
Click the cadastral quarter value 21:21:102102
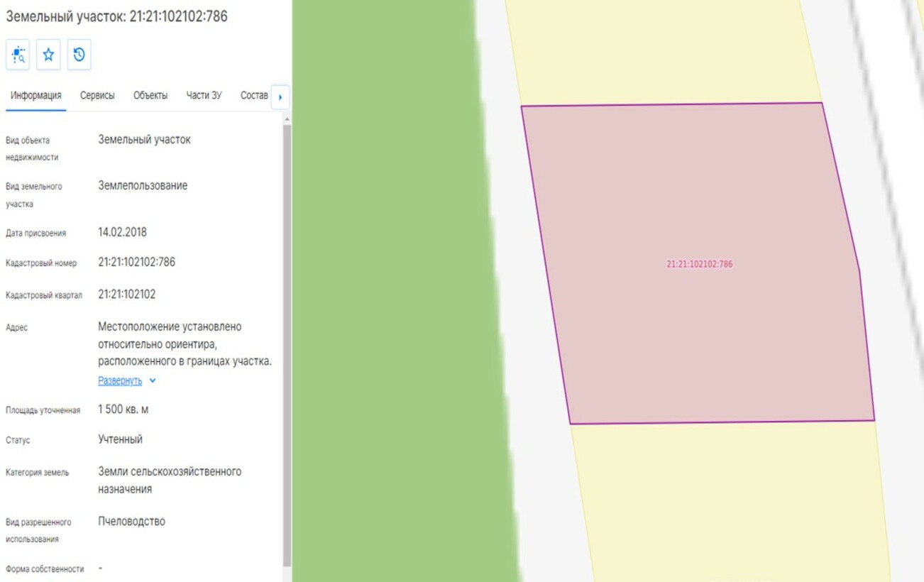point(126,294)
